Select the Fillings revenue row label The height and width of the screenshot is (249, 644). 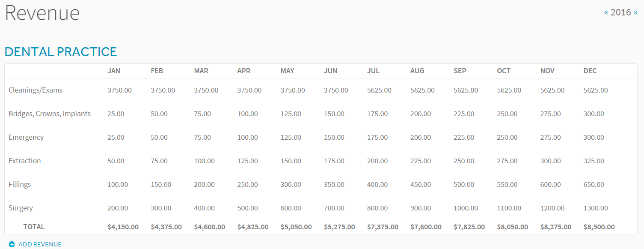coord(20,185)
